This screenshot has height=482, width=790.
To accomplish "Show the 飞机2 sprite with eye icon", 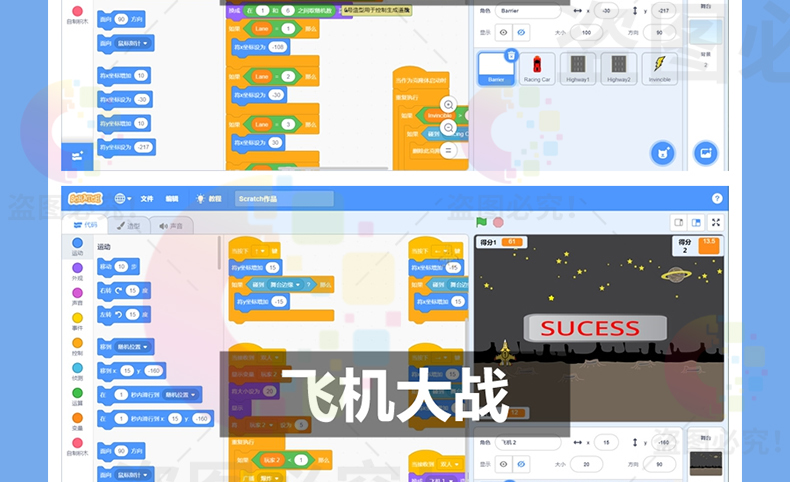I will tap(503, 464).
